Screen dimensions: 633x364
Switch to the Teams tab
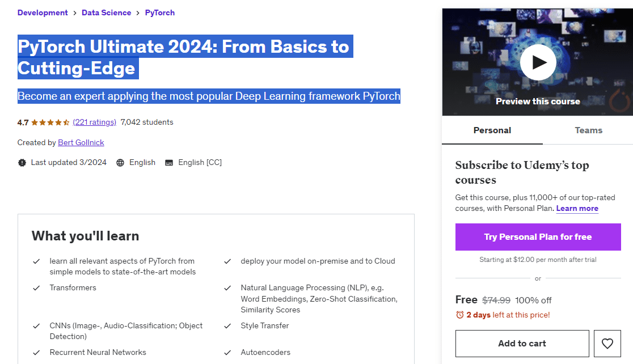[588, 130]
